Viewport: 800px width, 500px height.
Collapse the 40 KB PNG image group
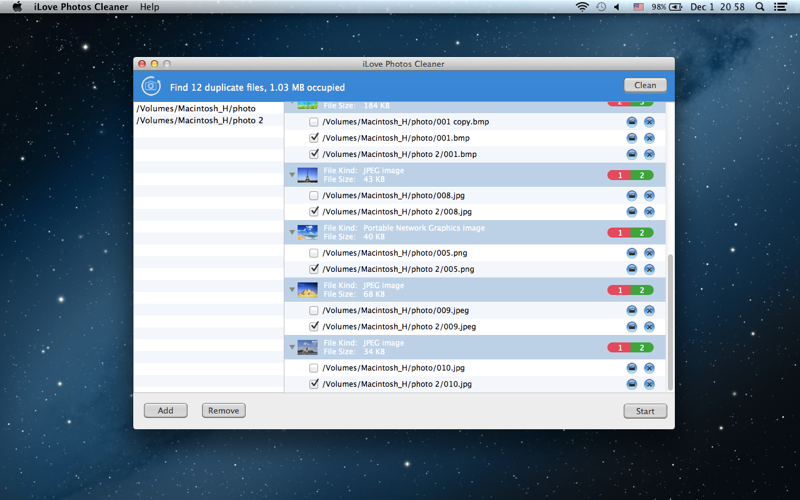tap(292, 232)
